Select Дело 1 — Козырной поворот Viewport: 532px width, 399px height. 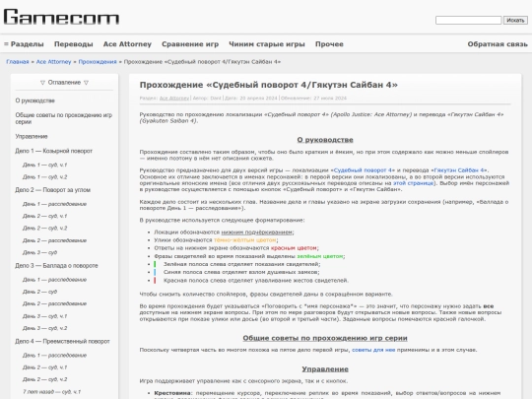point(53,151)
